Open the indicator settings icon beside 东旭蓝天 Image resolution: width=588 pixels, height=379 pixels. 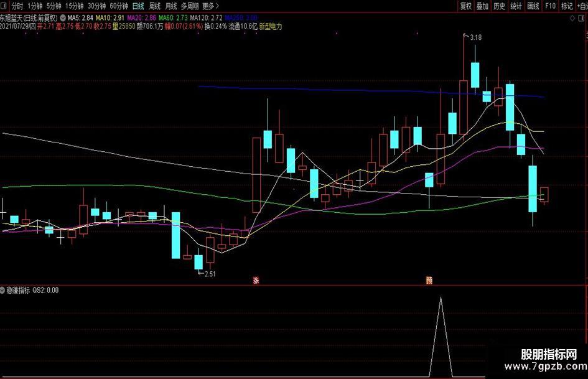click(x=63, y=17)
